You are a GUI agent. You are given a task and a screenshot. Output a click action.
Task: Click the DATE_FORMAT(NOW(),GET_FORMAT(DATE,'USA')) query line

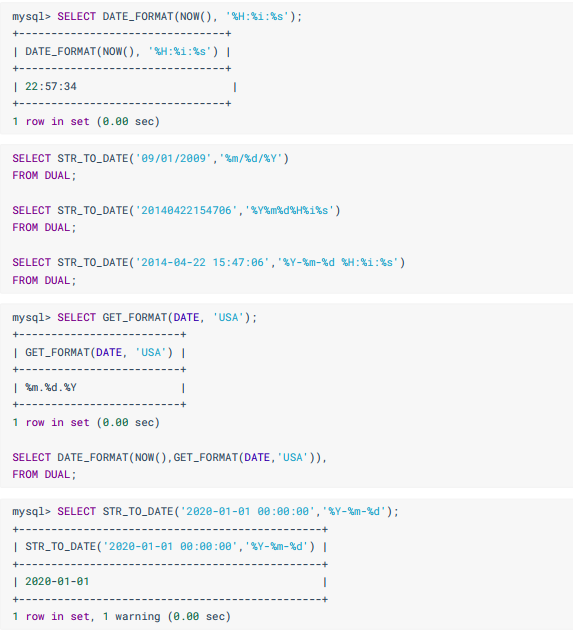pos(169,457)
